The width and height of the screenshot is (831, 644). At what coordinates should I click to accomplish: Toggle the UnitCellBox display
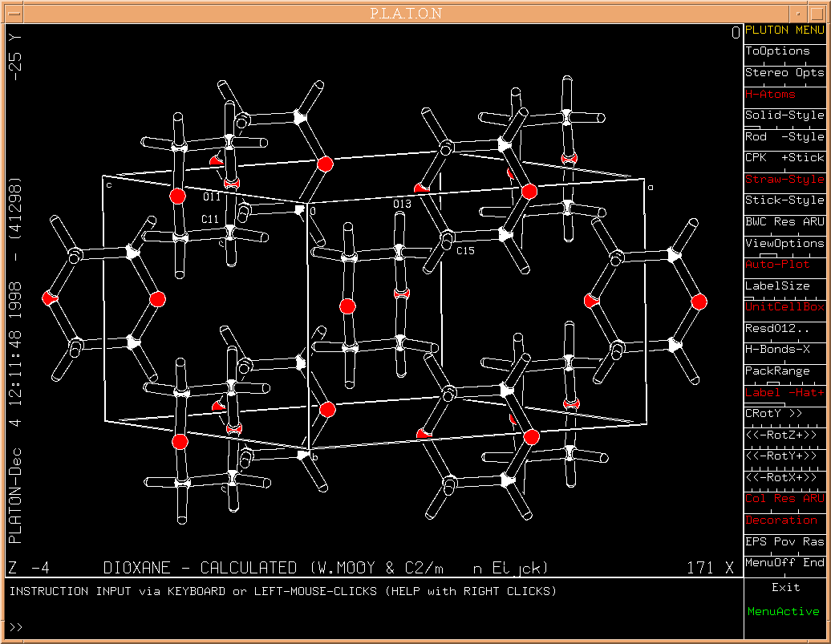[x=784, y=307]
